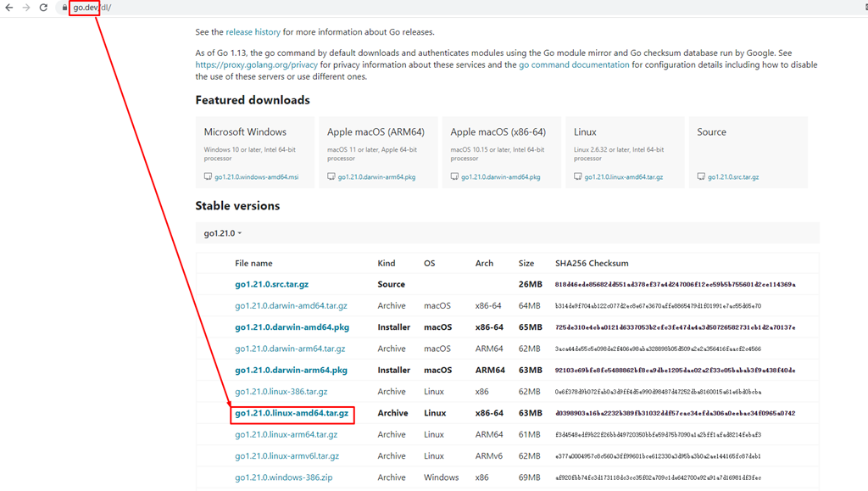Viewport: 868px width, 491px height.
Task: Download featured go1.21.0.src.tar.gz in Source card
Action: (x=733, y=177)
